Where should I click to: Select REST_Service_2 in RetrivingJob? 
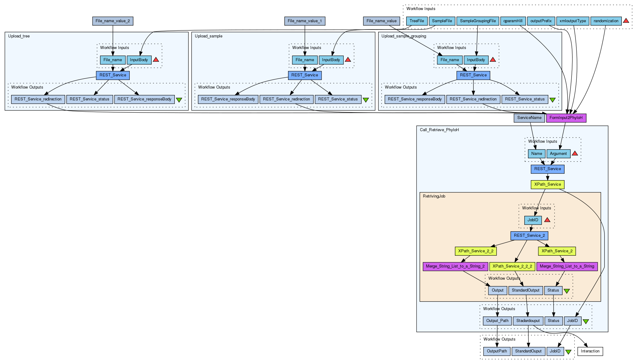529,236
